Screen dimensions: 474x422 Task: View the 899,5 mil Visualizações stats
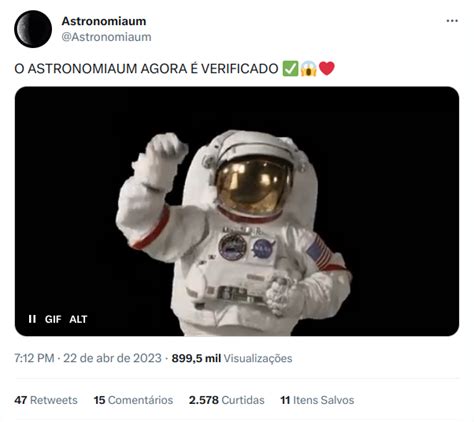tap(232, 358)
